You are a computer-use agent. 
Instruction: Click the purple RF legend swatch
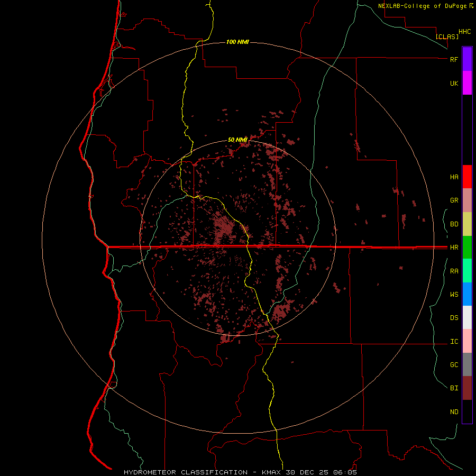tap(467, 59)
